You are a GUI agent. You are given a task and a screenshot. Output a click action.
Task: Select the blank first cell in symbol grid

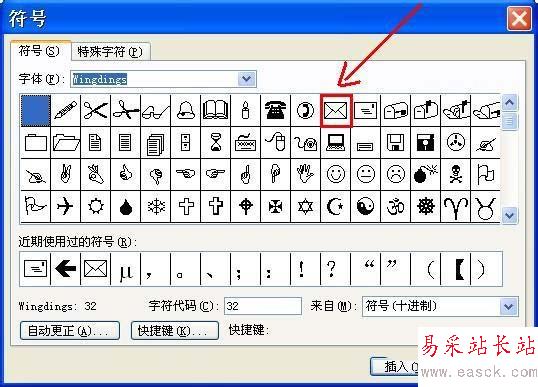point(36,110)
